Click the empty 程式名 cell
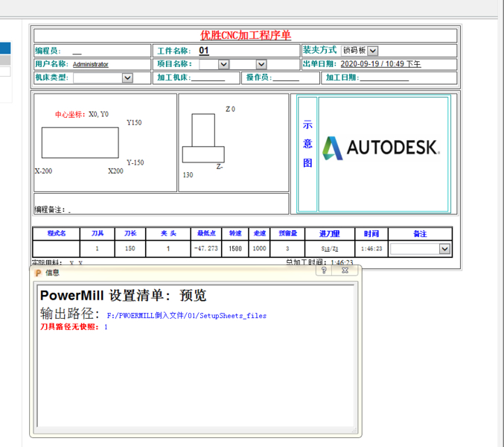This screenshot has width=504, height=447. [x=57, y=249]
